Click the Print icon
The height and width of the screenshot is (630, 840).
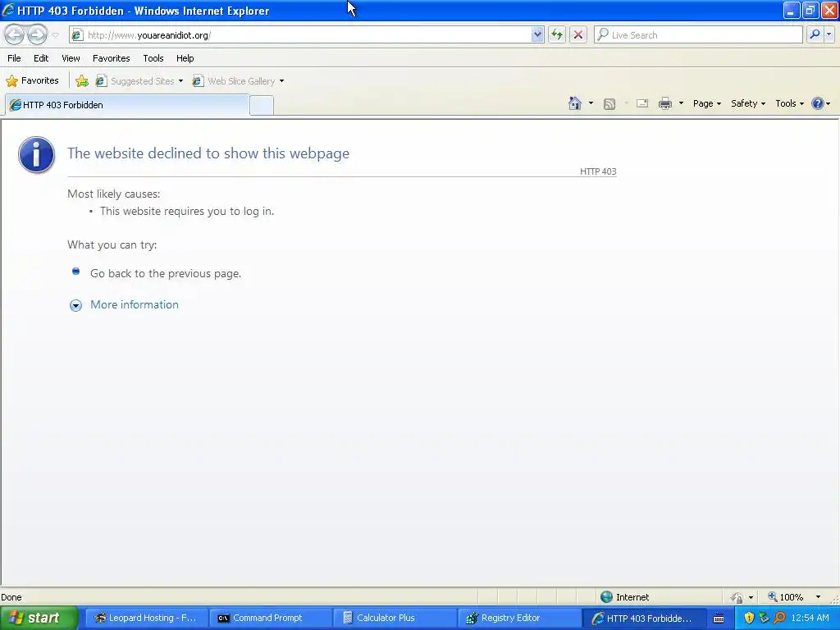point(664,103)
